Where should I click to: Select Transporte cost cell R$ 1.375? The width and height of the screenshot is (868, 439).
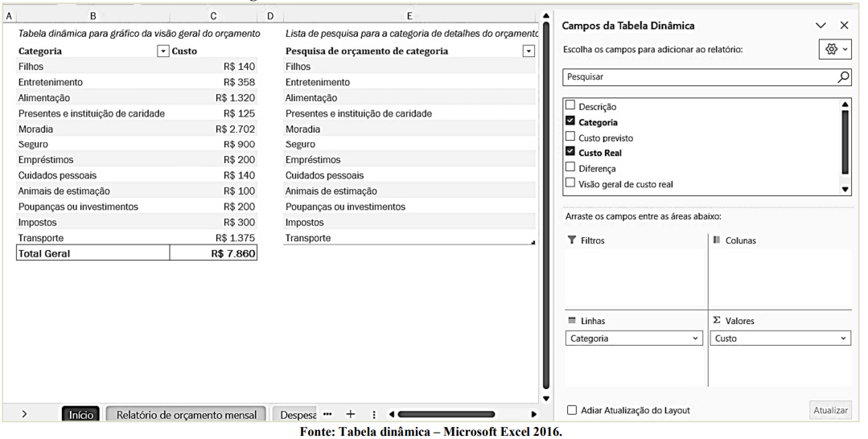click(214, 238)
